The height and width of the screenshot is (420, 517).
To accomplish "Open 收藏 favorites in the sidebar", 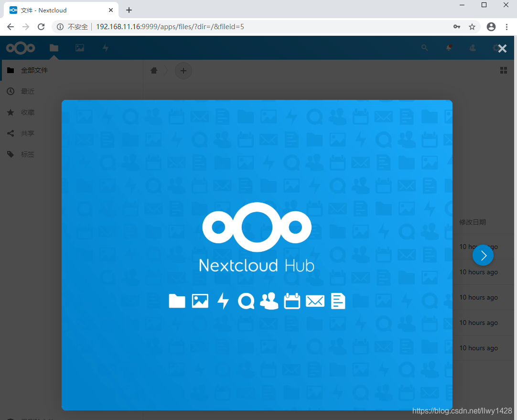I will click(27, 112).
